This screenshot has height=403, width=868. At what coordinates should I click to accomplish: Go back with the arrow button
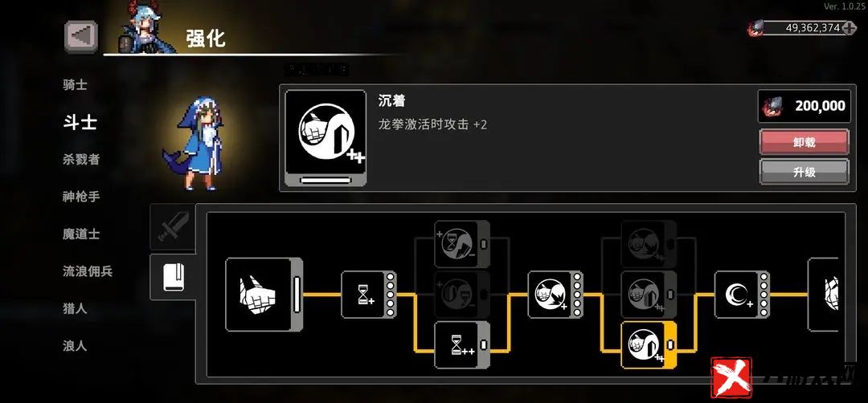pos(81,37)
